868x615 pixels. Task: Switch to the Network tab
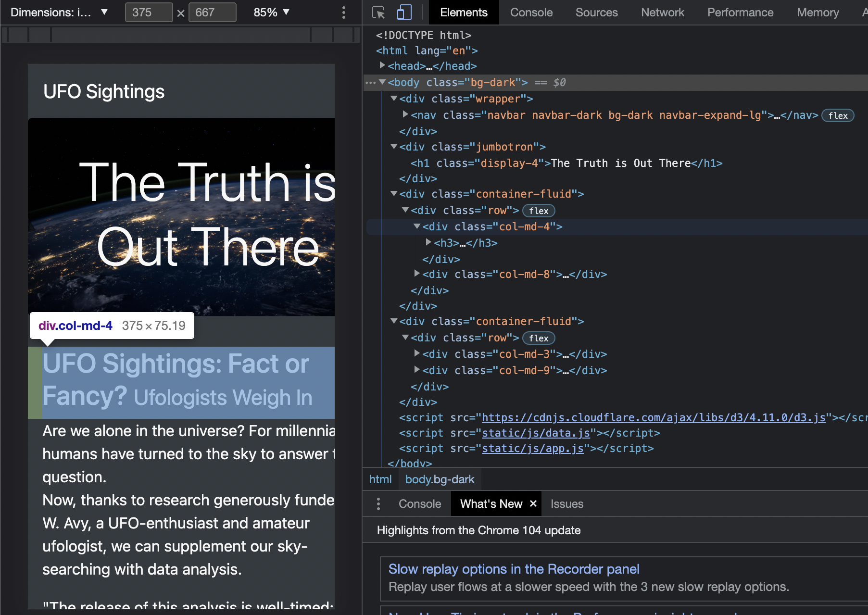662,13
